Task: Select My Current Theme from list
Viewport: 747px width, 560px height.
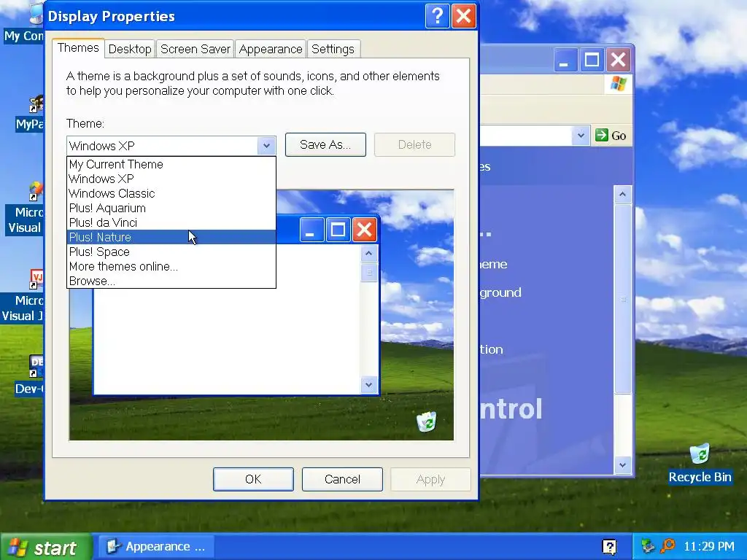Action: coord(171,164)
